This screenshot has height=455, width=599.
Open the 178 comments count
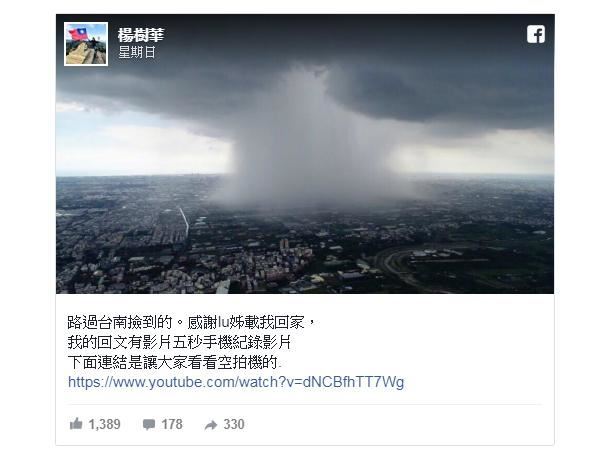[172, 424]
